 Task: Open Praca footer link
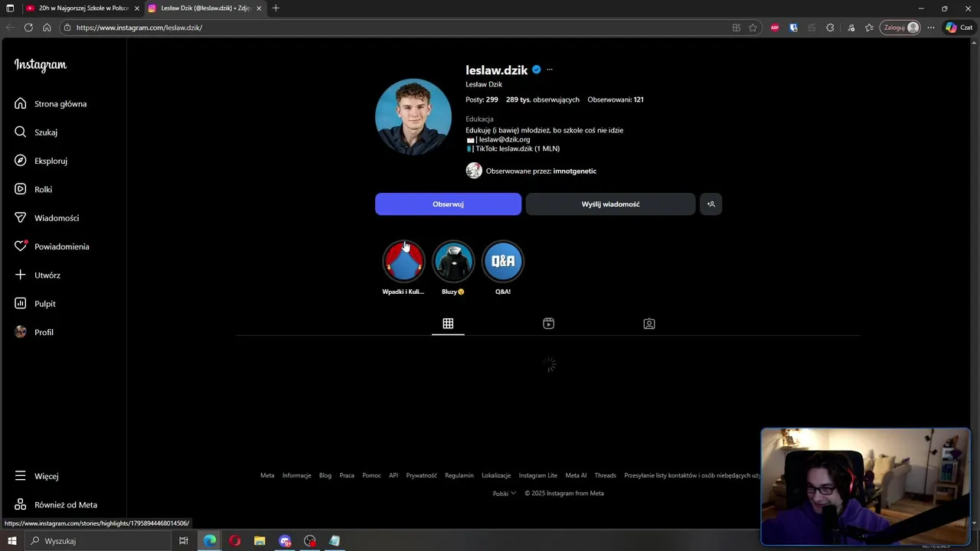[347, 475]
